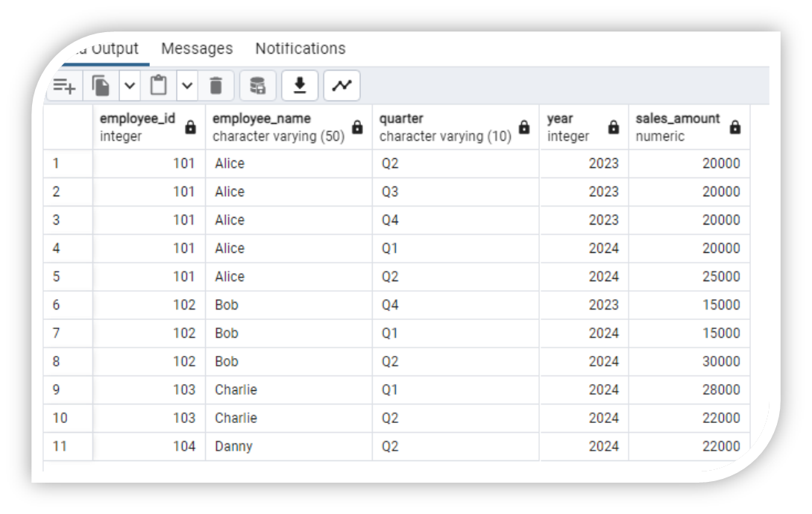
Task: Add a new row to the grid
Action: click(x=64, y=85)
